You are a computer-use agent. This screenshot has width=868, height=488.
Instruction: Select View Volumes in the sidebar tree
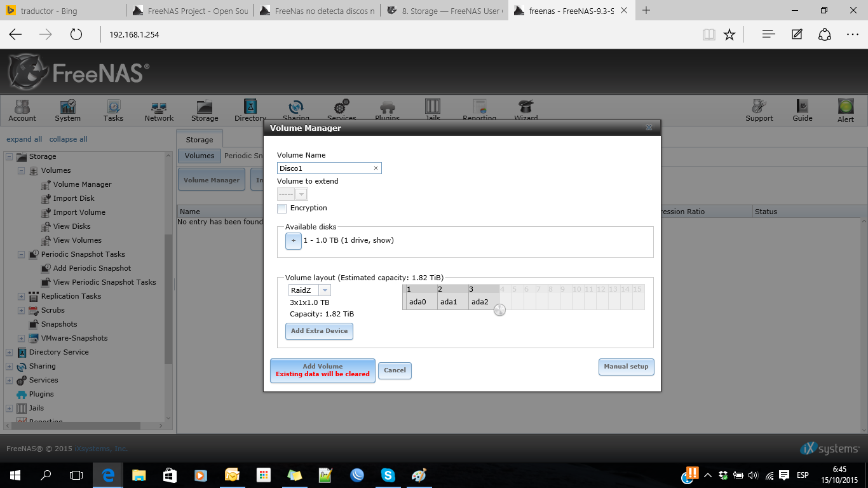77,240
